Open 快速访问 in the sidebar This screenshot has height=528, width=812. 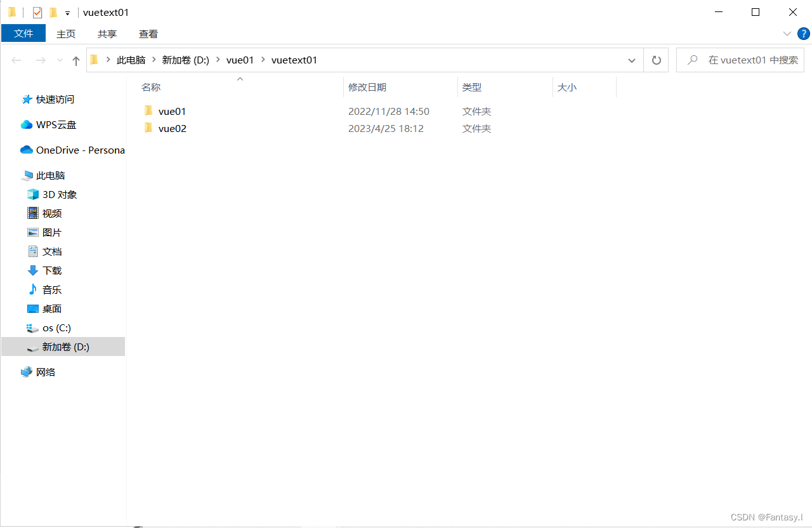pyautogui.click(x=55, y=100)
